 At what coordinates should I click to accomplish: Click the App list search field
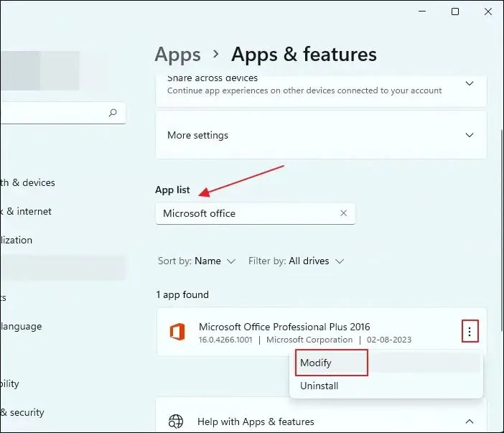pyautogui.click(x=255, y=213)
